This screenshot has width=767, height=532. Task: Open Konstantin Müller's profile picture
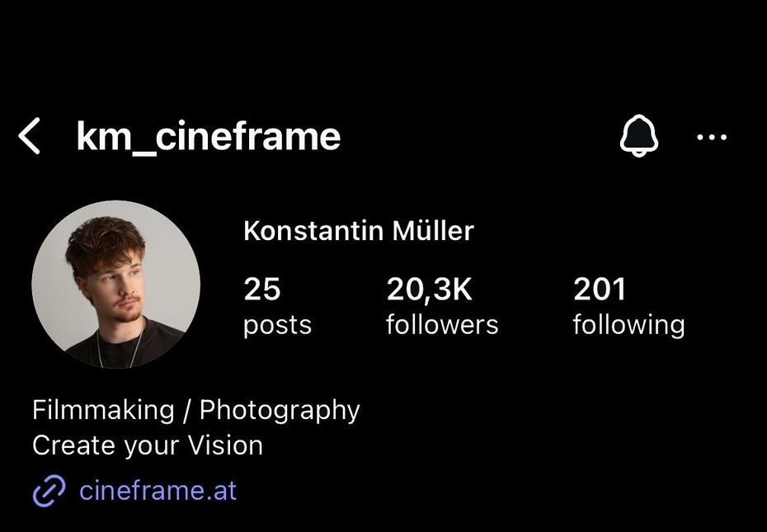(116, 285)
